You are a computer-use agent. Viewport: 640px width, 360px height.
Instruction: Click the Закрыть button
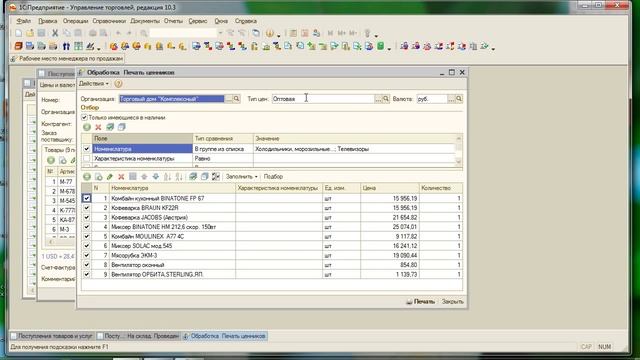click(453, 302)
